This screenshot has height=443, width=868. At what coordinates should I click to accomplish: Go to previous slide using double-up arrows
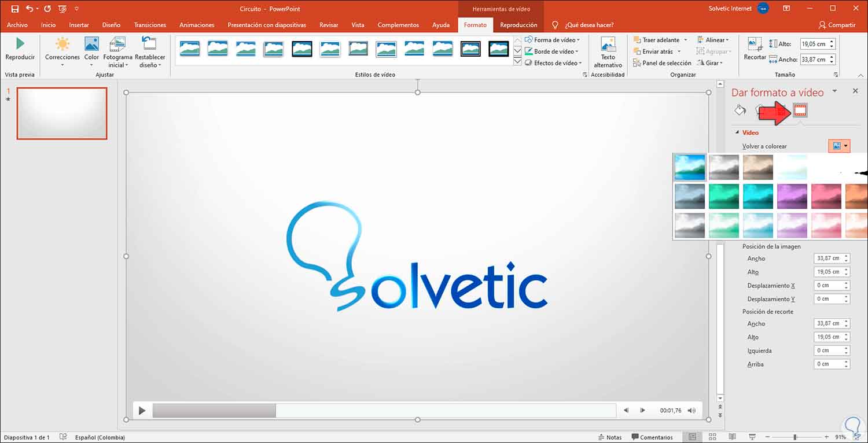(720, 407)
